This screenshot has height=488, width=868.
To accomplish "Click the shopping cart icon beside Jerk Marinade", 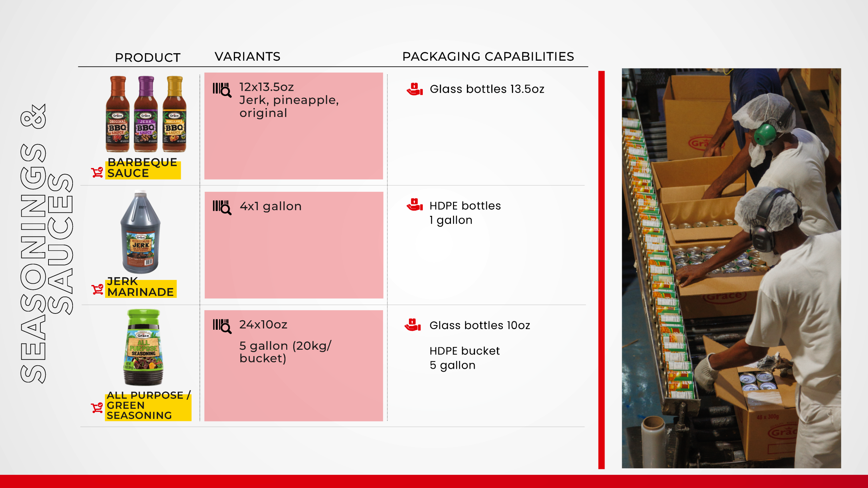I will click(x=97, y=289).
